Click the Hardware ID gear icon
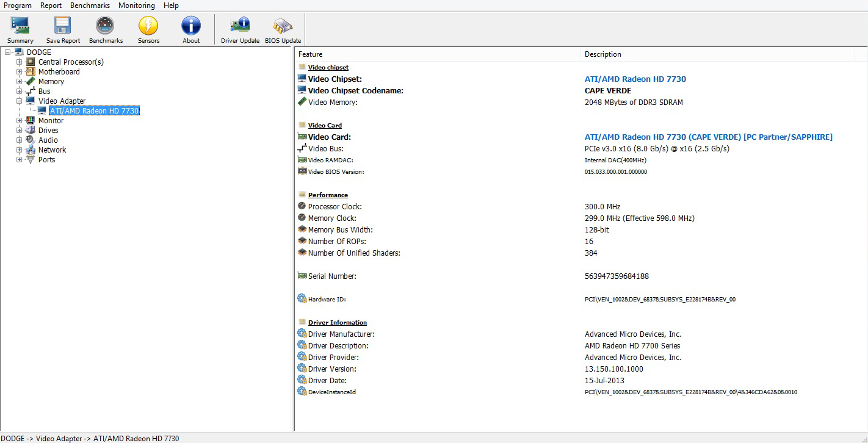Viewport: 868px width, 443px height. 302,299
